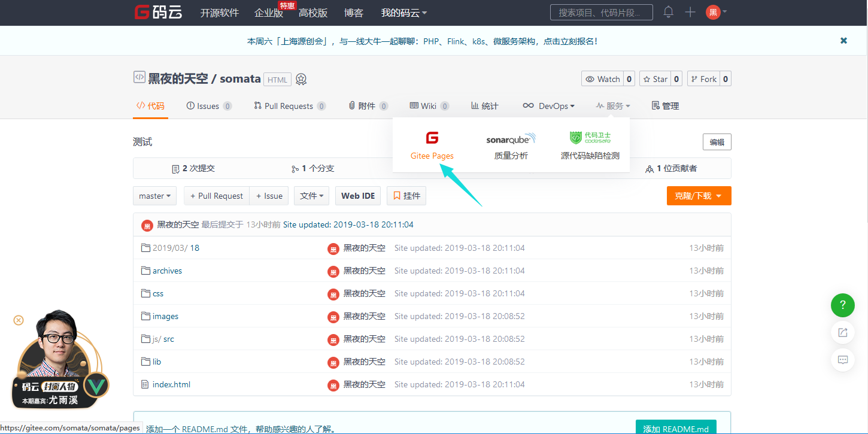Close the orange promo popup icon

(19, 320)
